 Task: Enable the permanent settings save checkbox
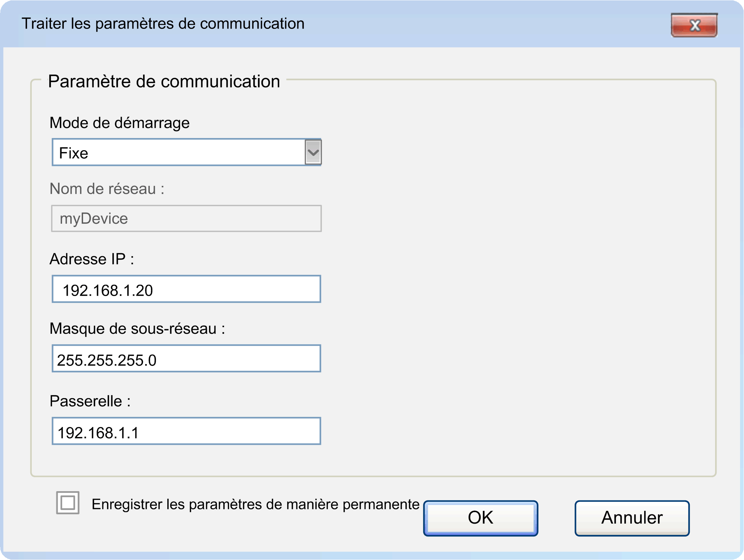click(x=67, y=503)
